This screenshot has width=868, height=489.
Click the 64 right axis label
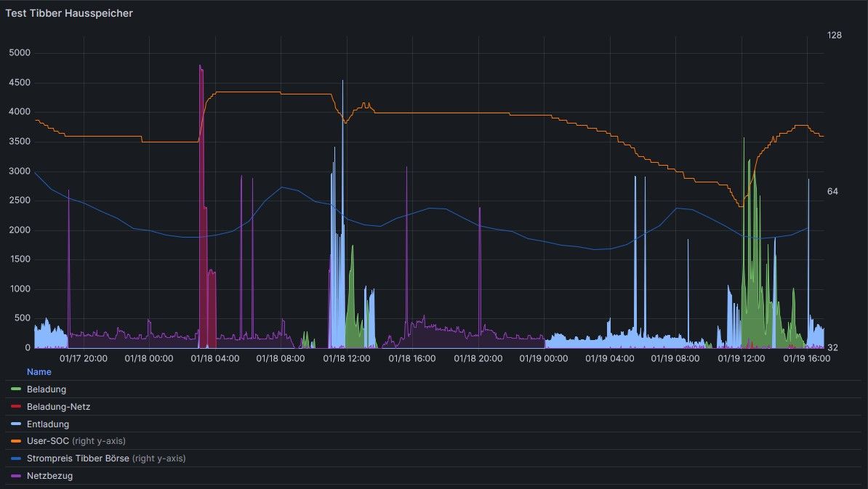(832, 191)
